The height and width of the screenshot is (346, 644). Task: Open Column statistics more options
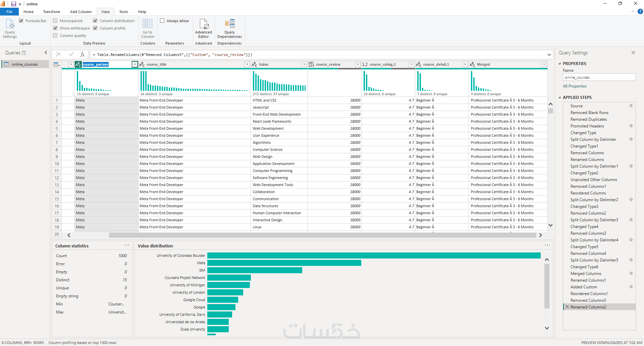[127, 245]
